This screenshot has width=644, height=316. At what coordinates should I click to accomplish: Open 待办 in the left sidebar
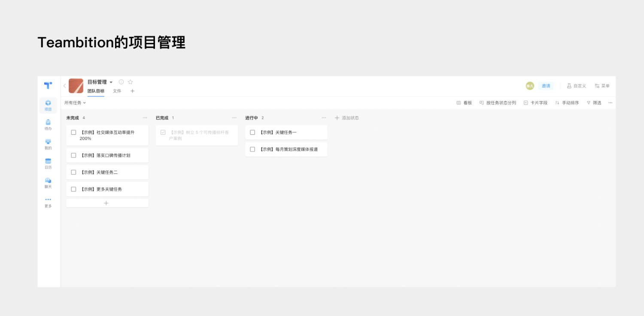(x=48, y=125)
